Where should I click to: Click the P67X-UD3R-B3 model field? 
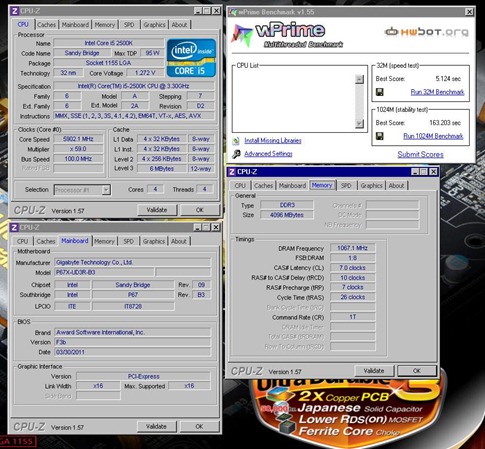[104, 273]
